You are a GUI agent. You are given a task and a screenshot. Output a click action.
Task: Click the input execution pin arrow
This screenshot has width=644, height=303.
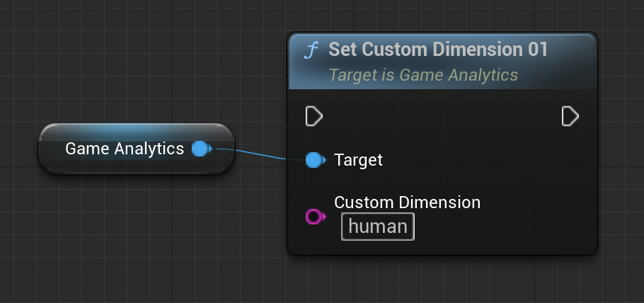click(314, 116)
